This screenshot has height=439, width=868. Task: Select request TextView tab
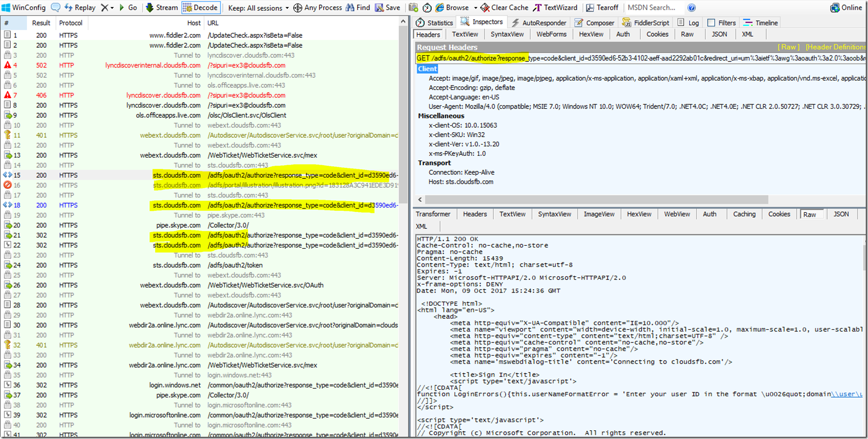[x=465, y=34]
